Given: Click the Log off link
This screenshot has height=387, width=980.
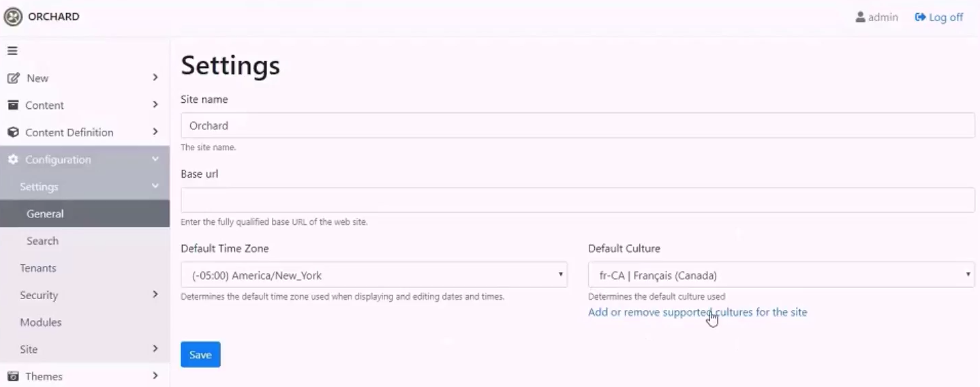Looking at the screenshot, I should pyautogui.click(x=939, y=17).
